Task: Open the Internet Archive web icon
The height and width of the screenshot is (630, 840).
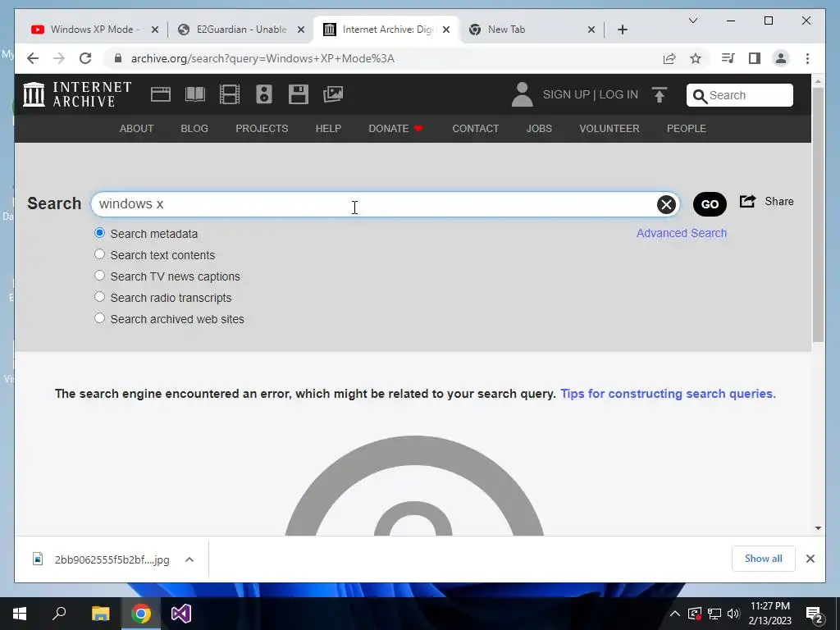Action: (x=160, y=95)
